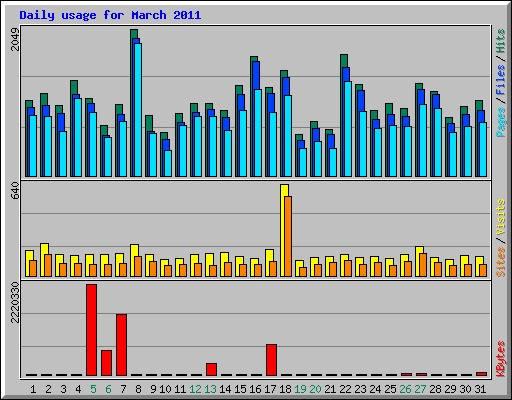
Task: Click day 31 on the x-axis
Action: tap(480, 389)
